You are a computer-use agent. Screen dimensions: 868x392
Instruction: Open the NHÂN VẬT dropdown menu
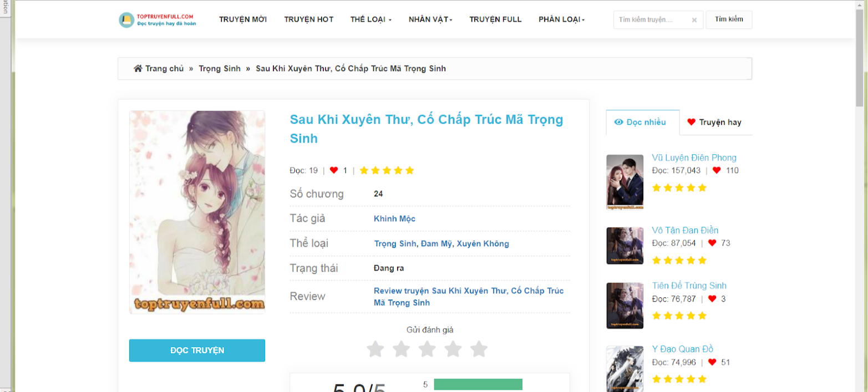click(430, 19)
